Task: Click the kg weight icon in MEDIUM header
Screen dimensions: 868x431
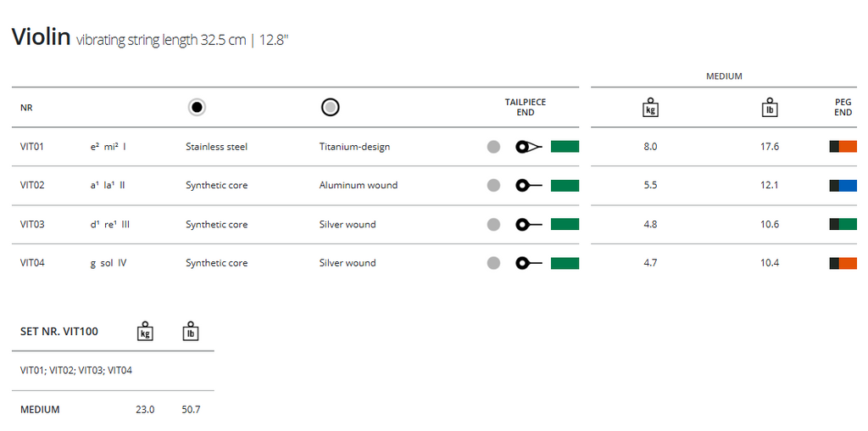Action: 650,108
